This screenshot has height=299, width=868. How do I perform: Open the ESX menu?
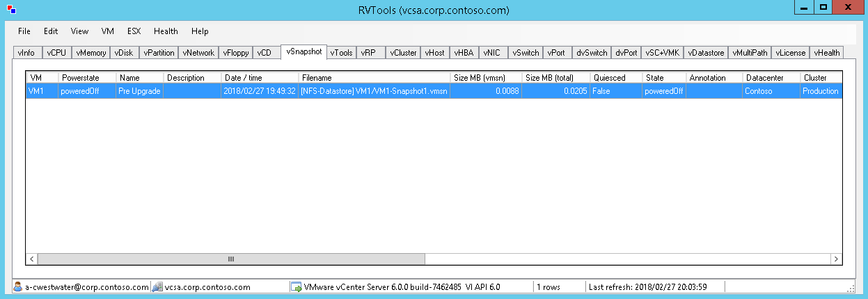(x=134, y=31)
